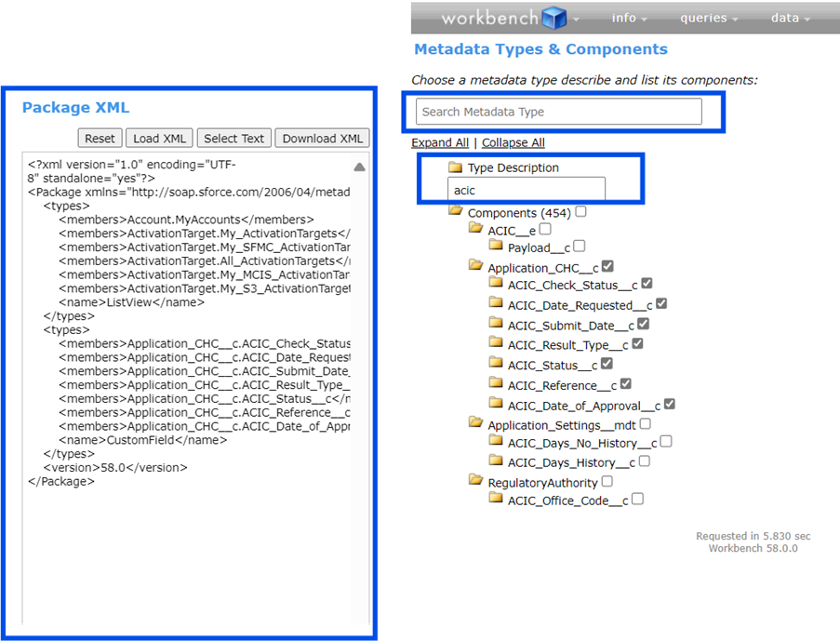
Task: Uncheck the ACIC_Date_of_Approval__c checkbox
Action: click(x=669, y=404)
